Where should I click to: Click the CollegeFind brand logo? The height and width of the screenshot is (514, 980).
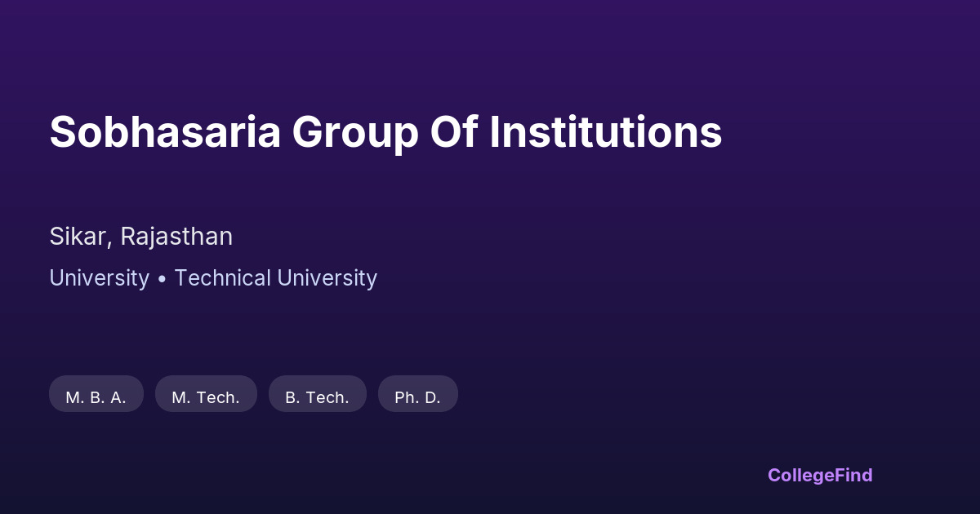[x=820, y=475]
